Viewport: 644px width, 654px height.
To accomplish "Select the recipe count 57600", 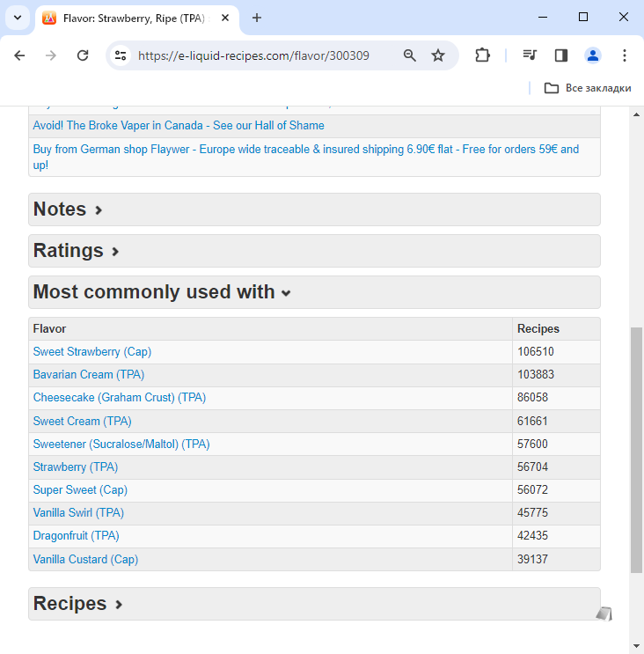I will click(x=532, y=445).
